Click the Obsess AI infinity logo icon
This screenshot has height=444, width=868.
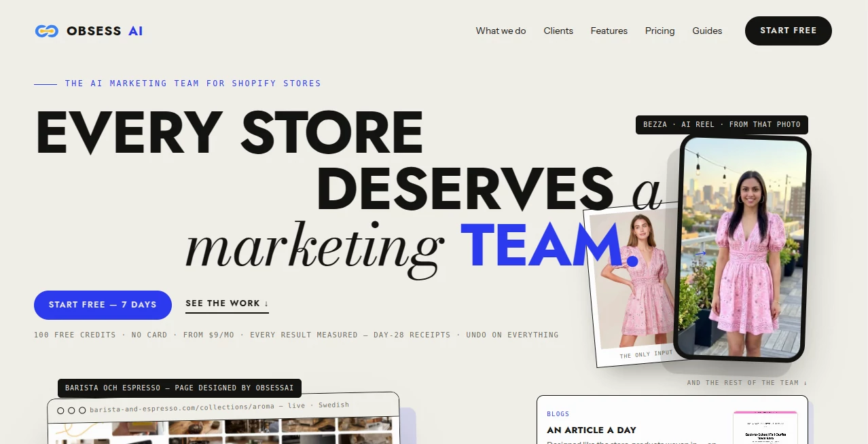tap(47, 31)
